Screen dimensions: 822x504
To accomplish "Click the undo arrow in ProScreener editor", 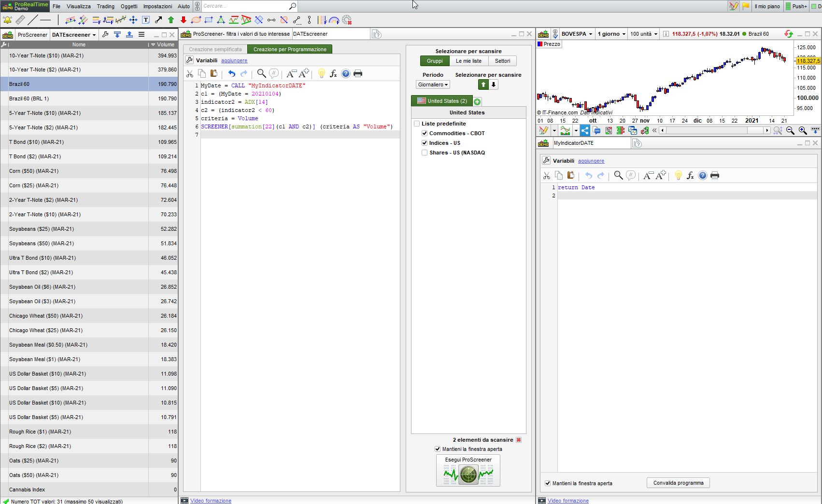I will pyautogui.click(x=232, y=73).
